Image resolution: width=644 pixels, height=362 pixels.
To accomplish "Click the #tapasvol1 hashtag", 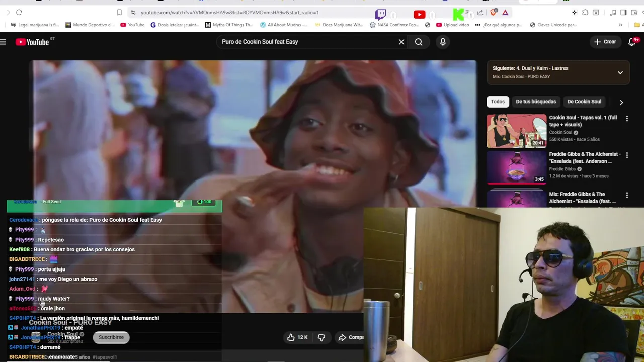I will point(105,357).
